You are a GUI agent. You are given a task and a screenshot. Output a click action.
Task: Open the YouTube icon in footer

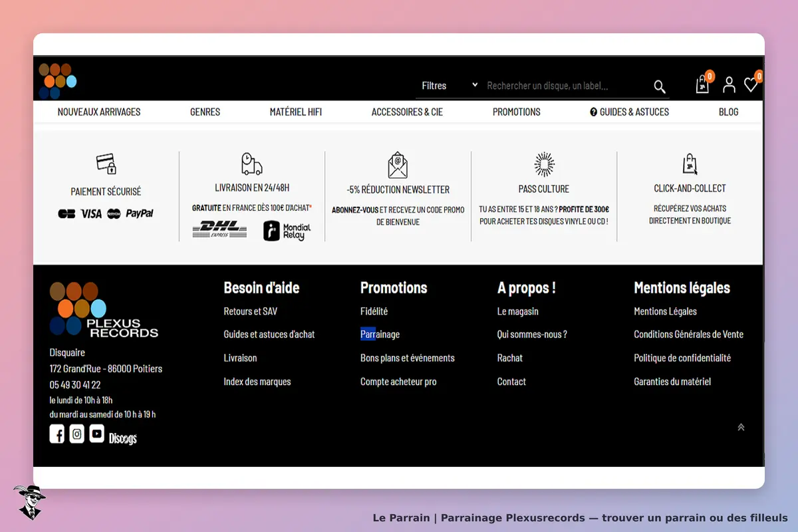(x=97, y=434)
